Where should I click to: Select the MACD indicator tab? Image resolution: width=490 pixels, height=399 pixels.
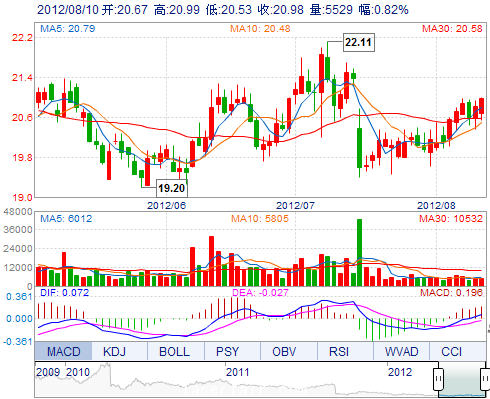pyautogui.click(x=63, y=351)
